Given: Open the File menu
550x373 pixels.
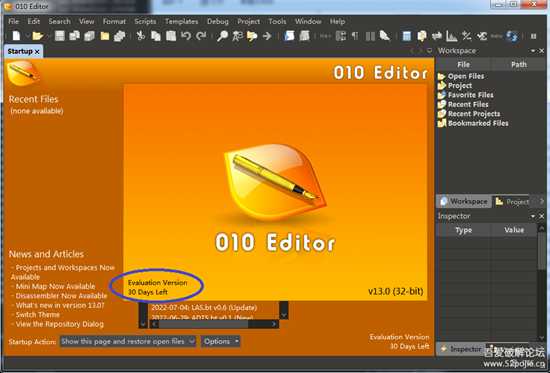Looking at the screenshot, I should click(14, 21).
